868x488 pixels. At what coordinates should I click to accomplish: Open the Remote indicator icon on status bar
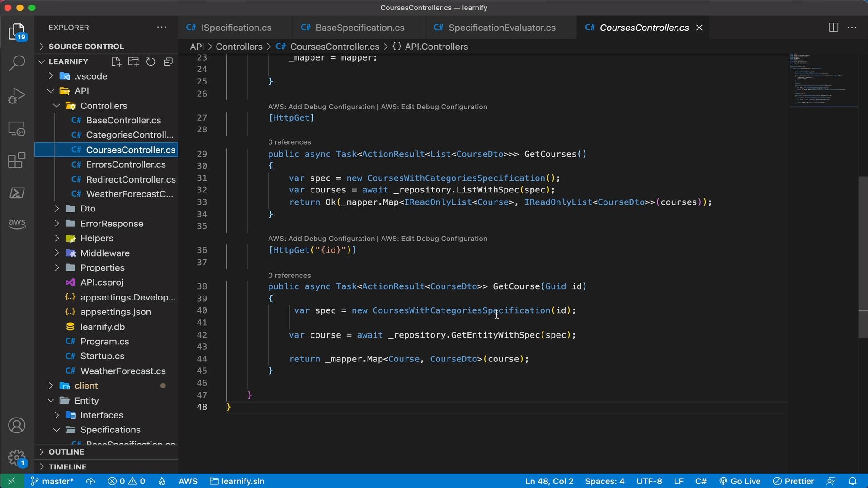coord(9,481)
